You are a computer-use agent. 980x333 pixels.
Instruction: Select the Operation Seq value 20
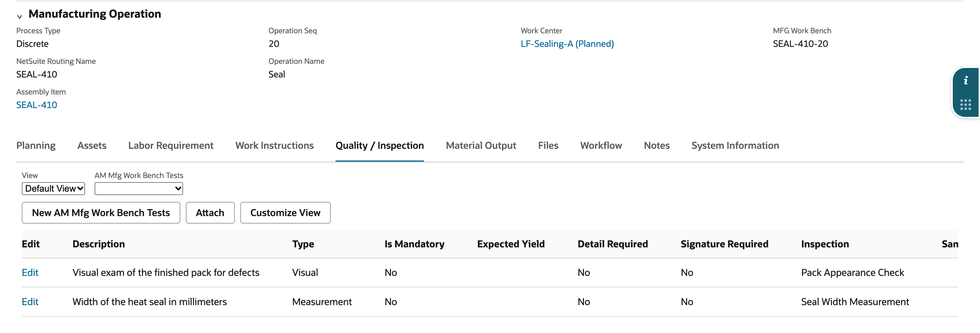(x=274, y=44)
